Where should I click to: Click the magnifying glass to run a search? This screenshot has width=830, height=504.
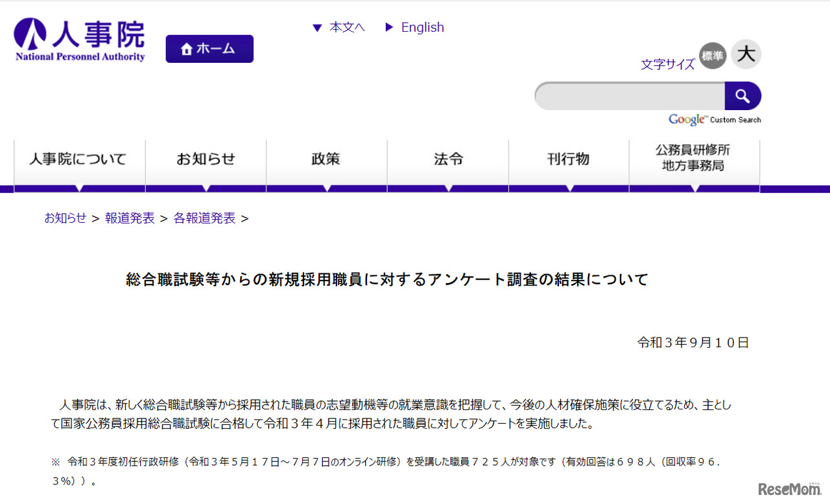click(x=742, y=95)
